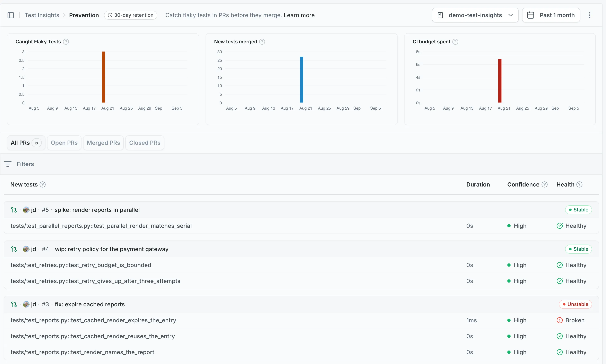Go to Test Insights breadcrumb

(42, 15)
